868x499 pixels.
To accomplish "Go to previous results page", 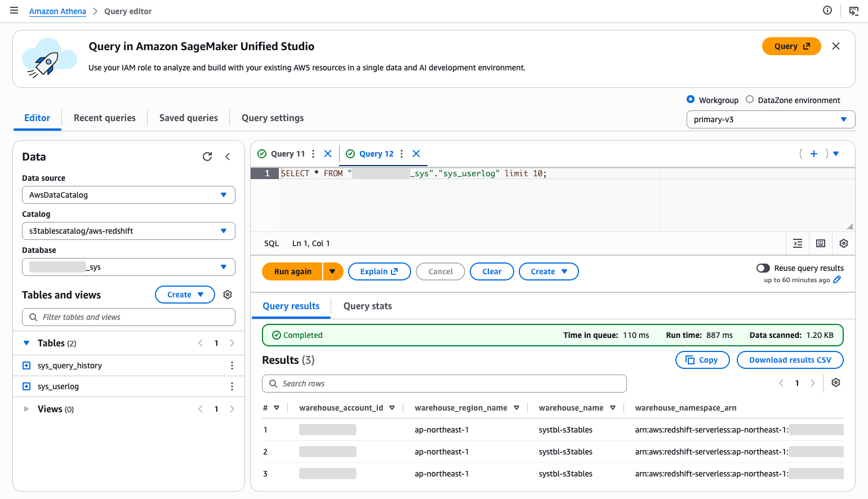I will tap(781, 383).
